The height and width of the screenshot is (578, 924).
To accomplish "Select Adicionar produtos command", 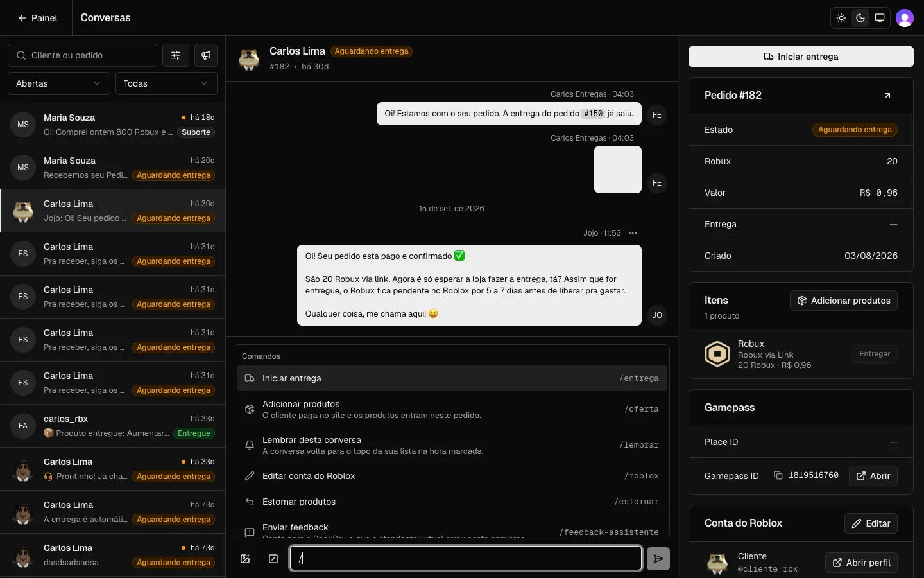I will [x=452, y=409].
